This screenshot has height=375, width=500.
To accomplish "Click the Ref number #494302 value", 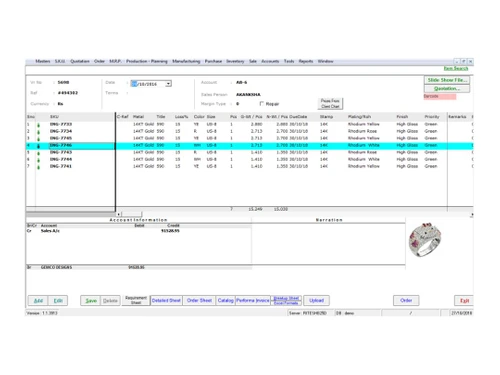I will coord(68,93).
